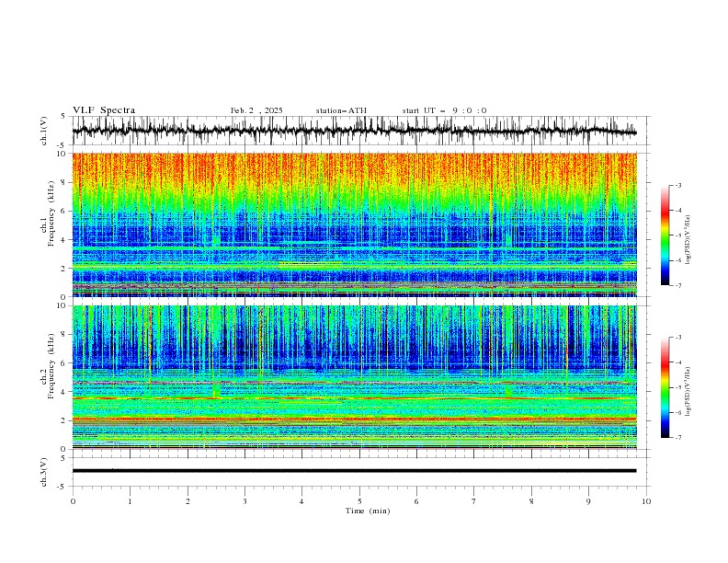The image size is (728, 563).
Task: Click the "5" tick on ch.1(V) axis
Action: tap(64, 116)
